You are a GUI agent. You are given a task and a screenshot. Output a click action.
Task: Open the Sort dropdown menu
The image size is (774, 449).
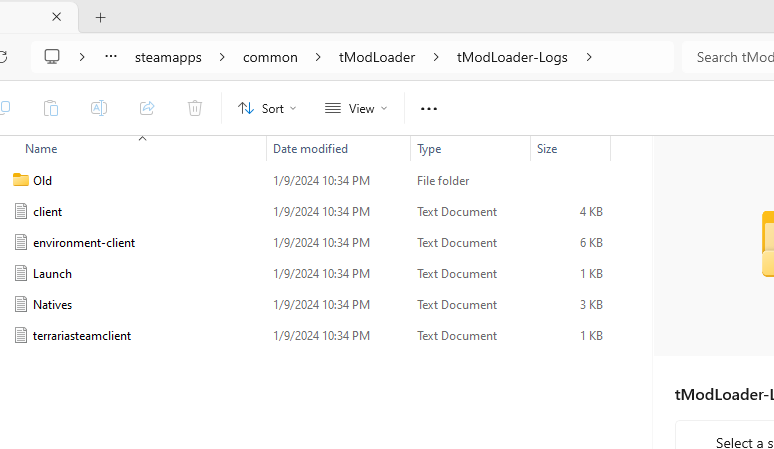click(267, 109)
